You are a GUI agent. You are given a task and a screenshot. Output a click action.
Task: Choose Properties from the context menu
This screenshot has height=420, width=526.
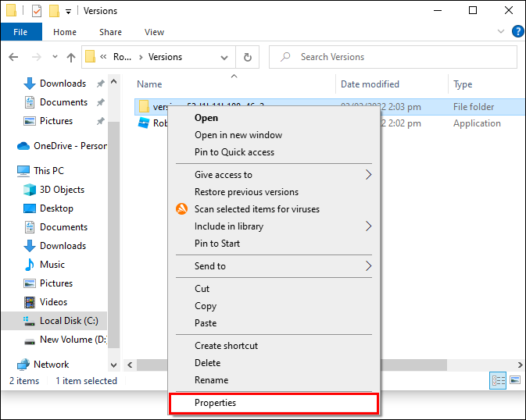tap(215, 403)
